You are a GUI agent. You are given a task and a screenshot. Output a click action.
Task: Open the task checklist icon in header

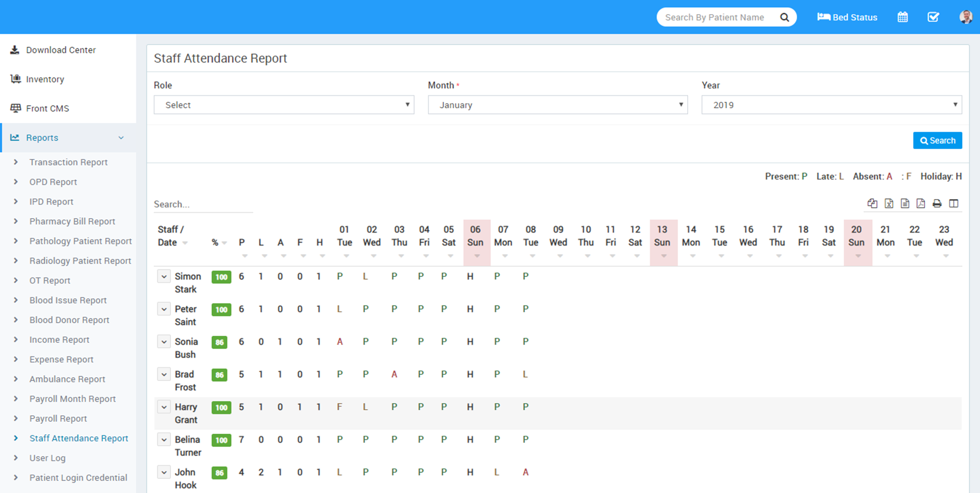tap(933, 17)
